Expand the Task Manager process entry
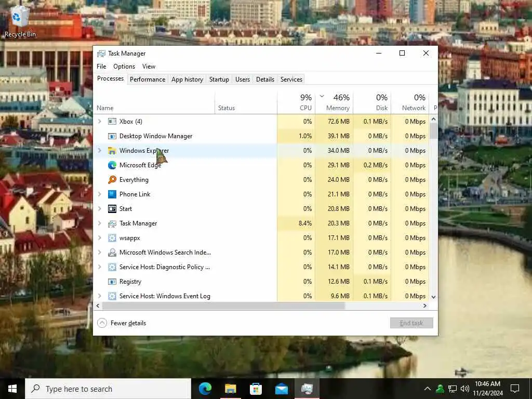Image resolution: width=532 pixels, height=399 pixels. (x=99, y=223)
